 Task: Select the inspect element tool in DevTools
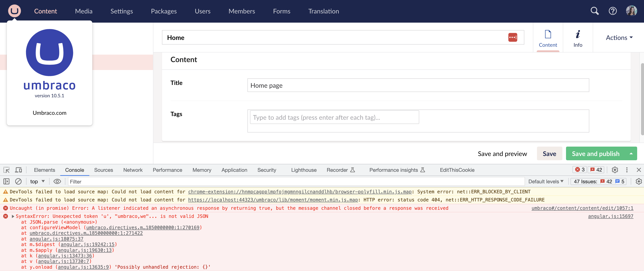(x=6, y=170)
